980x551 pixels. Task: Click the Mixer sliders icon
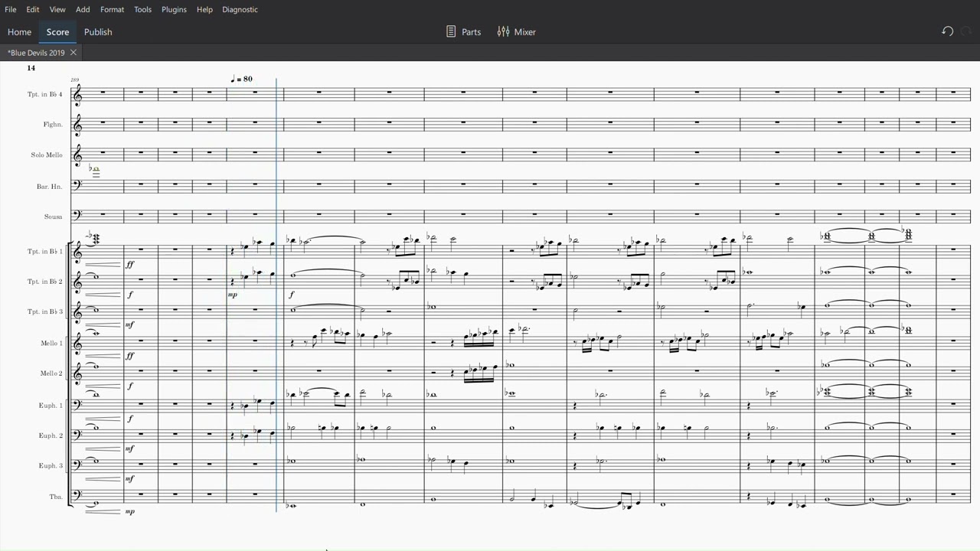(503, 32)
